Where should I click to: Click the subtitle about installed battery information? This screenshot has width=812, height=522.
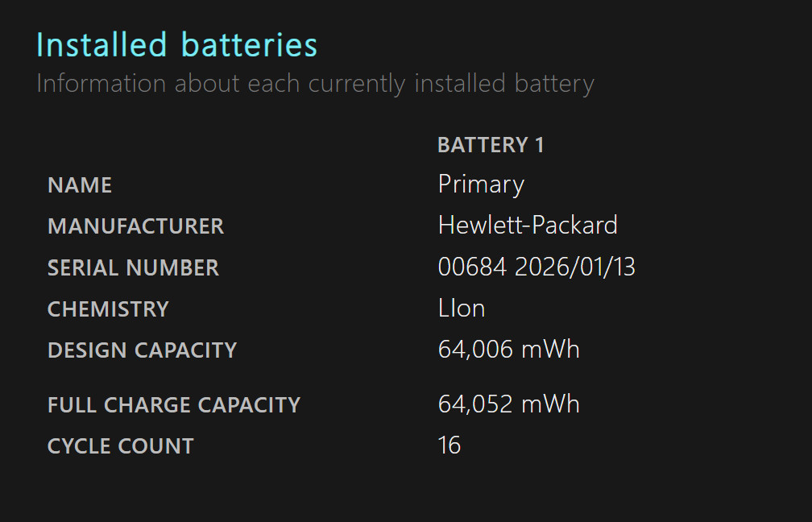coord(316,84)
